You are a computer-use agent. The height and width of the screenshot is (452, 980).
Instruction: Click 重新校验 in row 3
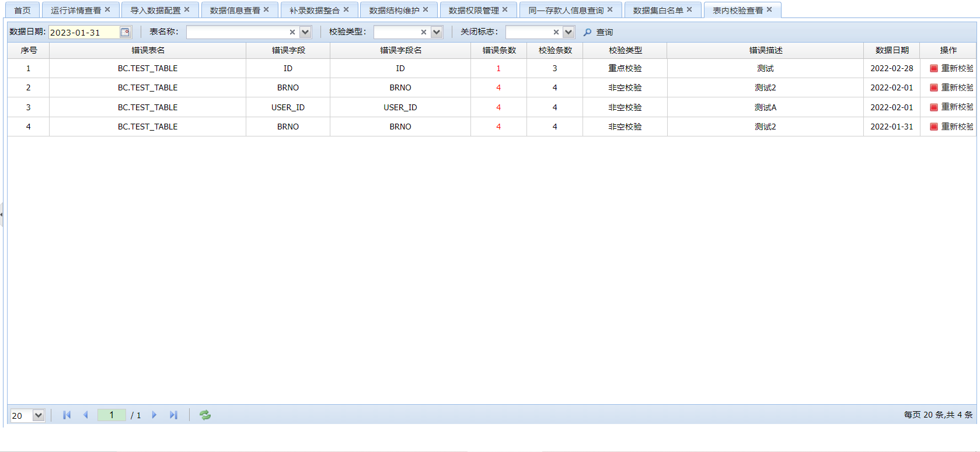coord(957,107)
